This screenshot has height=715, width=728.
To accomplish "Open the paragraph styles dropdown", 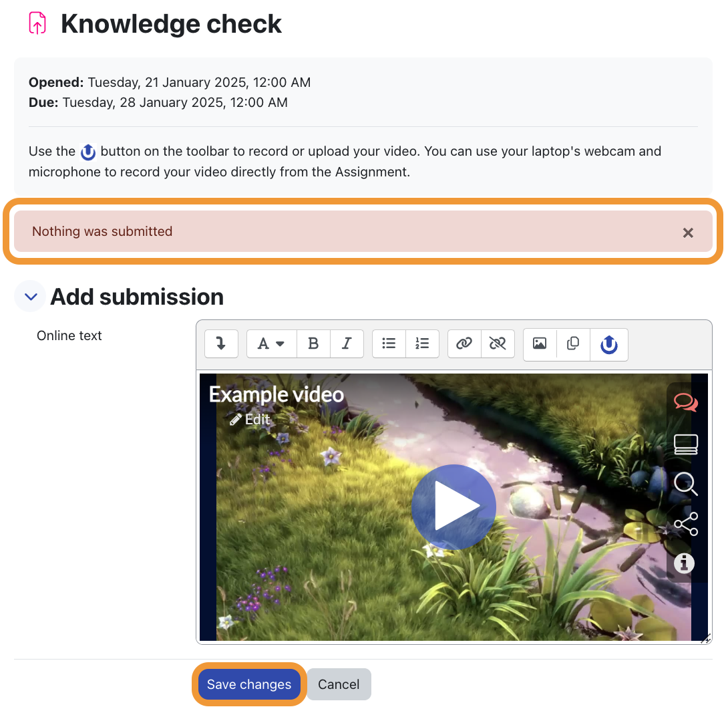I will [271, 343].
